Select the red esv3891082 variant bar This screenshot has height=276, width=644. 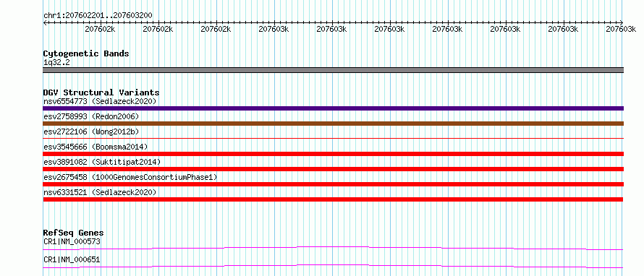[x=333, y=169]
